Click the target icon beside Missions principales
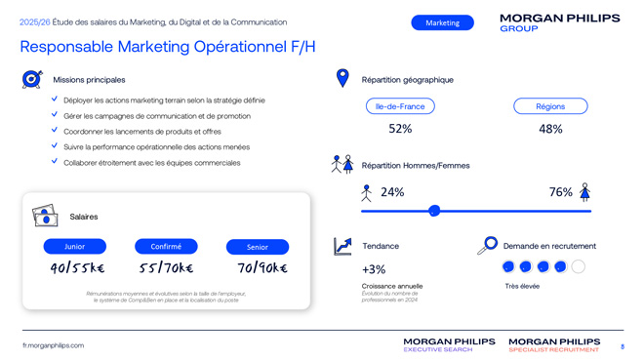Screen dimensions: 644x361 tap(32, 79)
